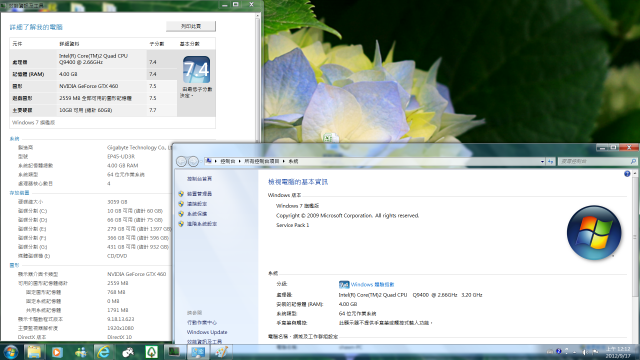Click the blue help tray icon
This screenshot has width=640, height=360.
point(559,351)
